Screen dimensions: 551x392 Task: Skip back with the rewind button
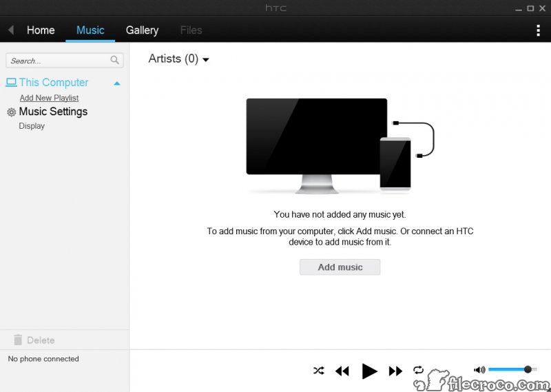(342, 371)
